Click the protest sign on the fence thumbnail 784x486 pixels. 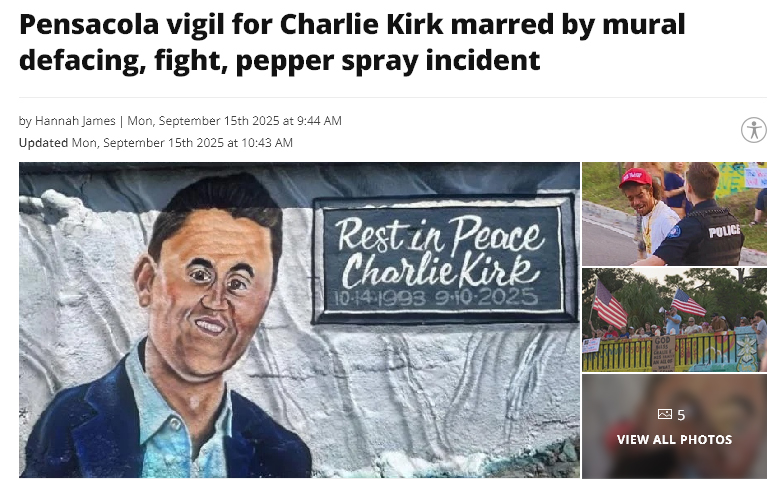tap(663, 353)
